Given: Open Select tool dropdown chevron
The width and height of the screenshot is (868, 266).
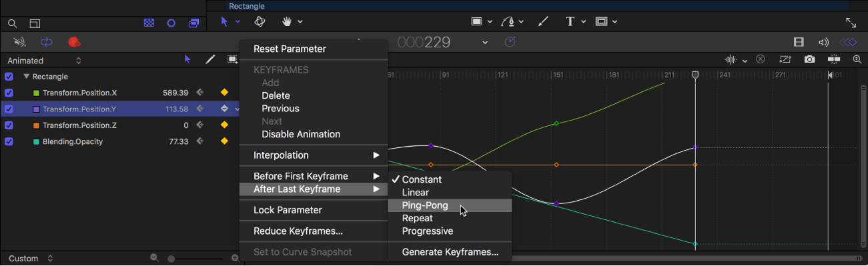Looking at the screenshot, I should [238, 22].
